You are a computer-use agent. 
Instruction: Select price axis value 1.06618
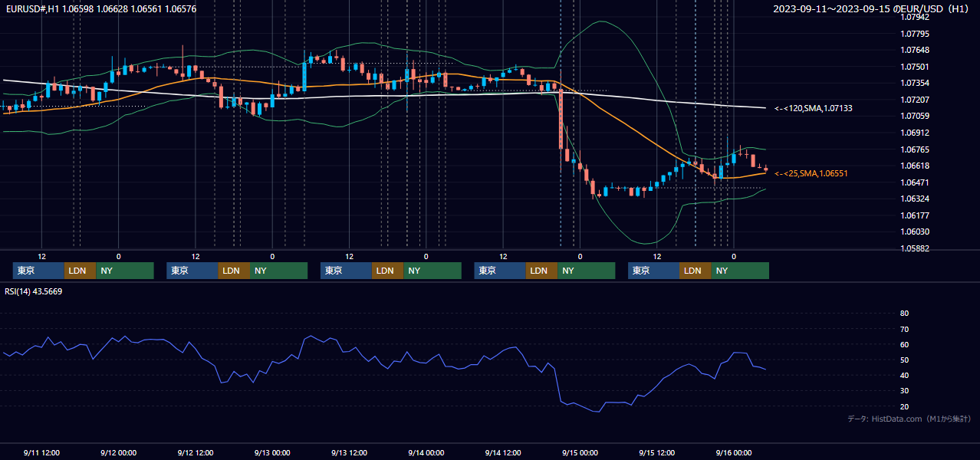point(914,166)
